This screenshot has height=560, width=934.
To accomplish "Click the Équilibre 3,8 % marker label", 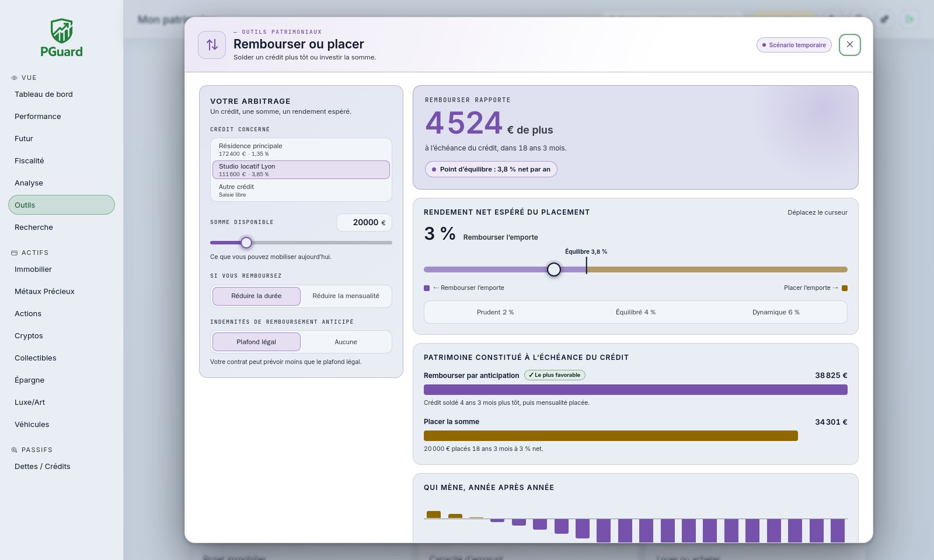I will pos(586,252).
